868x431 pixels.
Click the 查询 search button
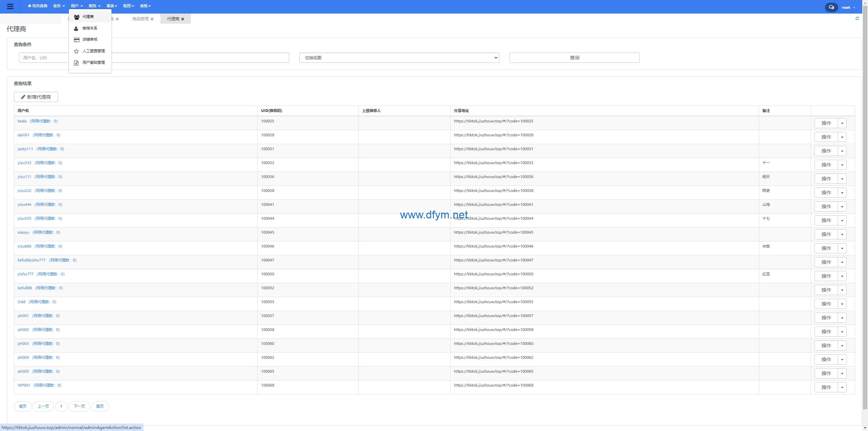tap(574, 58)
